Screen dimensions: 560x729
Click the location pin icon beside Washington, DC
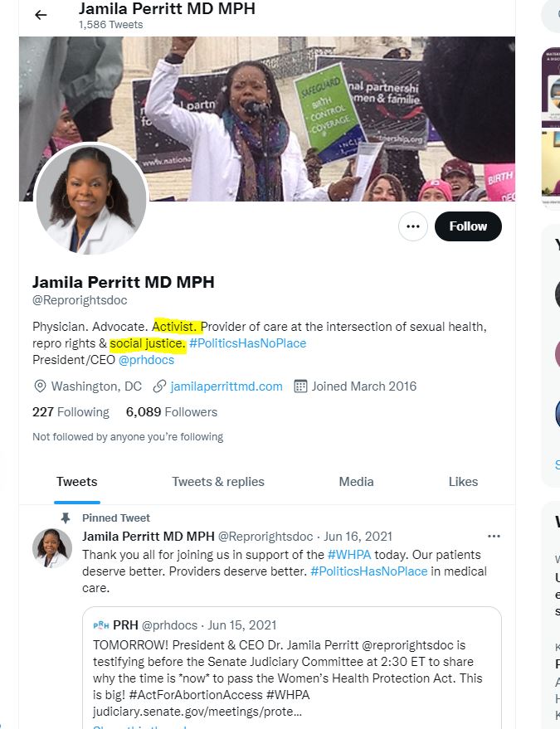tap(40, 386)
